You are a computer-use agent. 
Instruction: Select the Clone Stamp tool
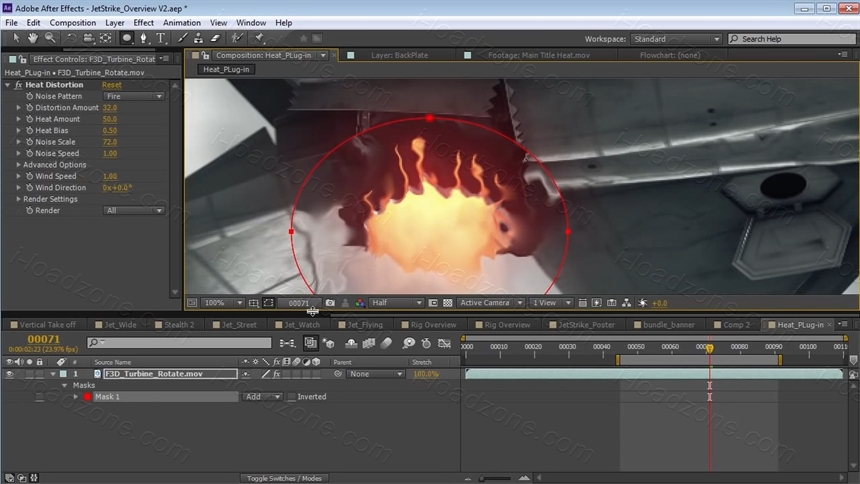[199, 38]
